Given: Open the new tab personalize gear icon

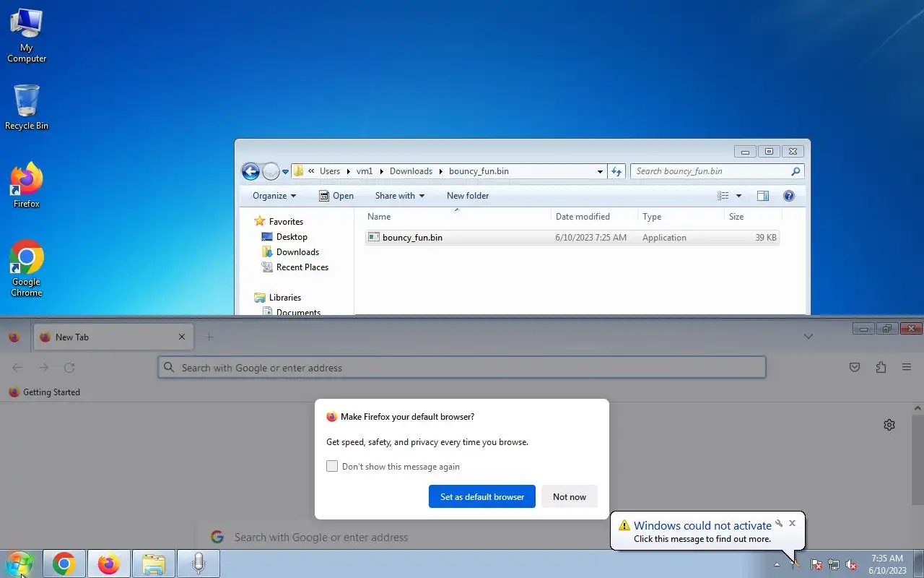Looking at the screenshot, I should point(889,425).
